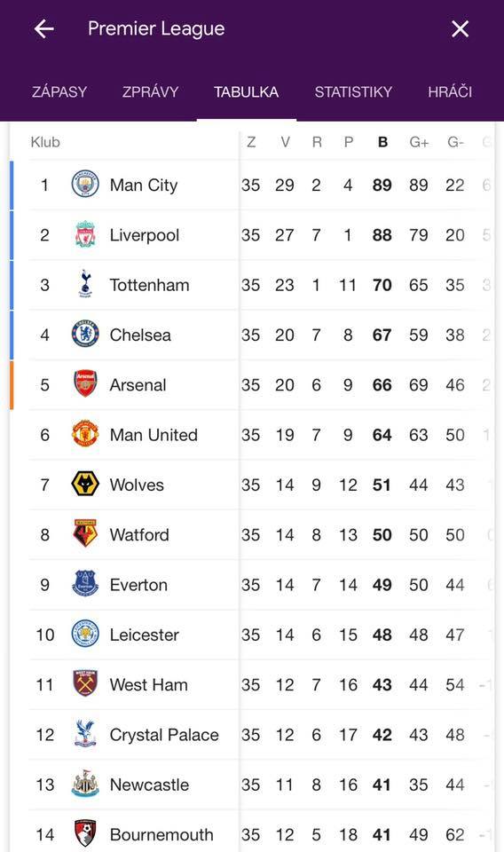The image size is (504, 852).
Task: Tap the Wolves logo icon
Action: (x=85, y=484)
